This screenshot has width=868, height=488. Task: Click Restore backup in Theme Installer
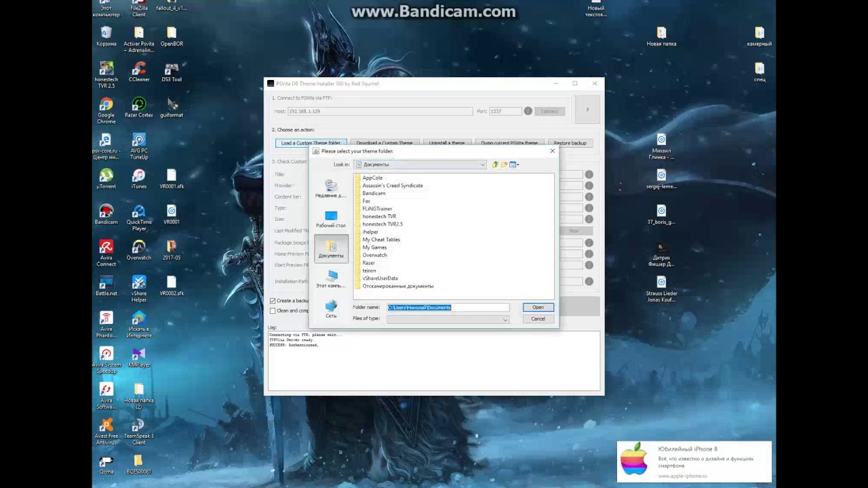click(x=570, y=143)
